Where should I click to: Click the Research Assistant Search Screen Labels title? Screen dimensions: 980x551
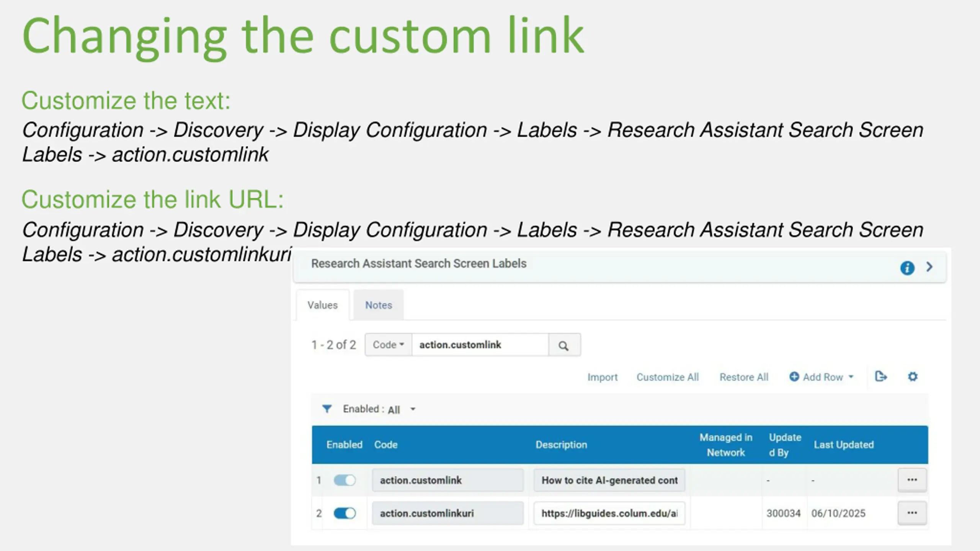419,264
